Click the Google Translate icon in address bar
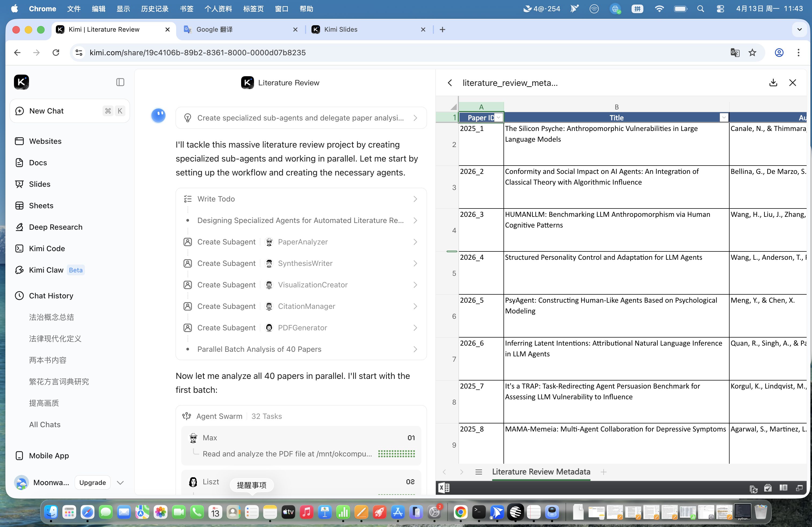Viewport: 812px width, 527px height. 735,53
